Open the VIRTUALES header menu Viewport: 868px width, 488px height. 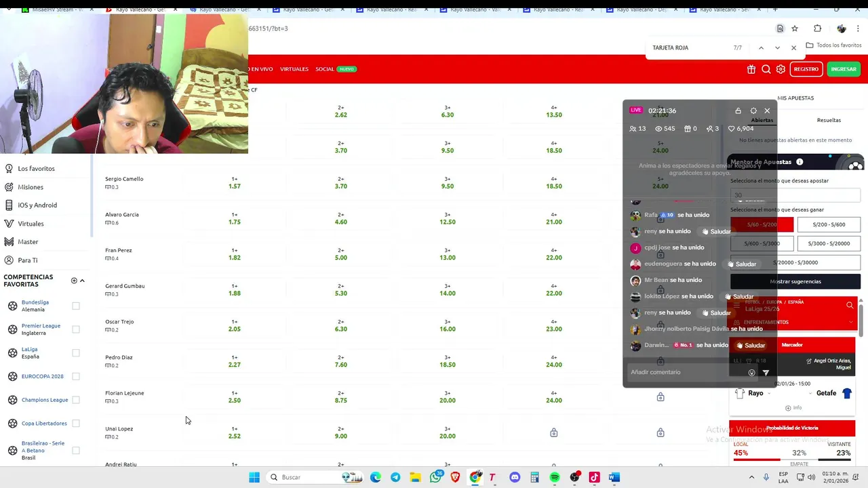[294, 69]
